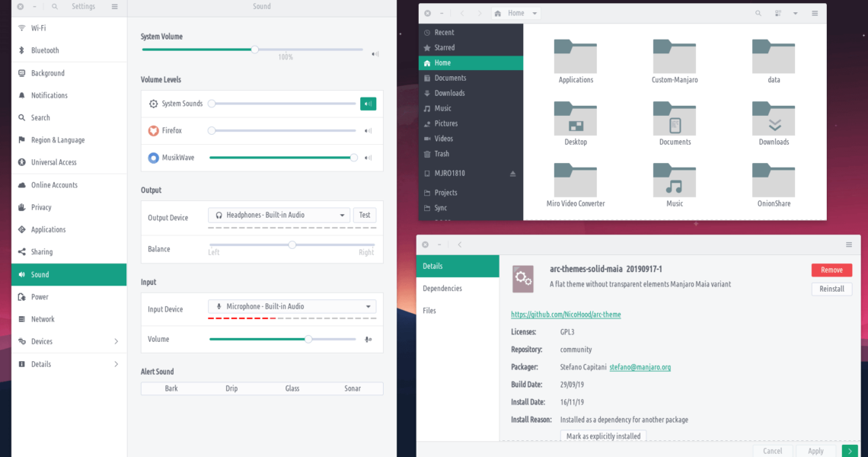The image size is (868, 457).
Task: Mute the MusikWave application volume
Action: coord(368,158)
